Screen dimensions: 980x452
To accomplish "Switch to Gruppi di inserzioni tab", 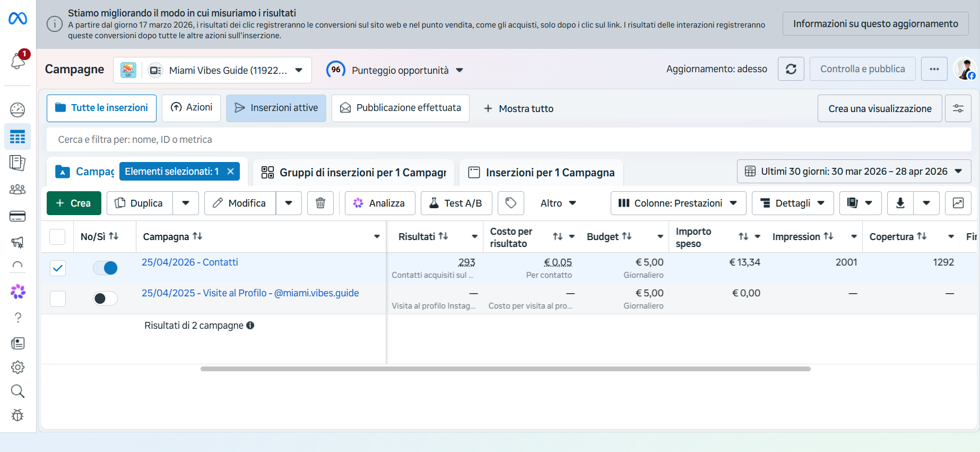I will (x=354, y=173).
